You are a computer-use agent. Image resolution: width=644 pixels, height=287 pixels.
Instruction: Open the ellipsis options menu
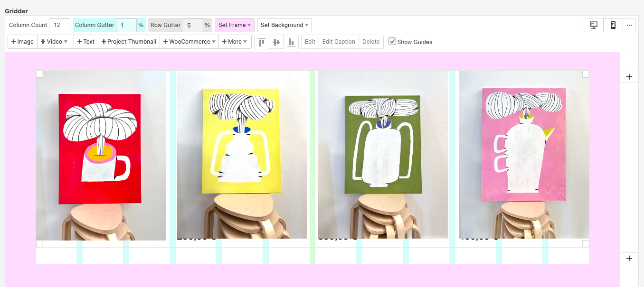tap(630, 25)
